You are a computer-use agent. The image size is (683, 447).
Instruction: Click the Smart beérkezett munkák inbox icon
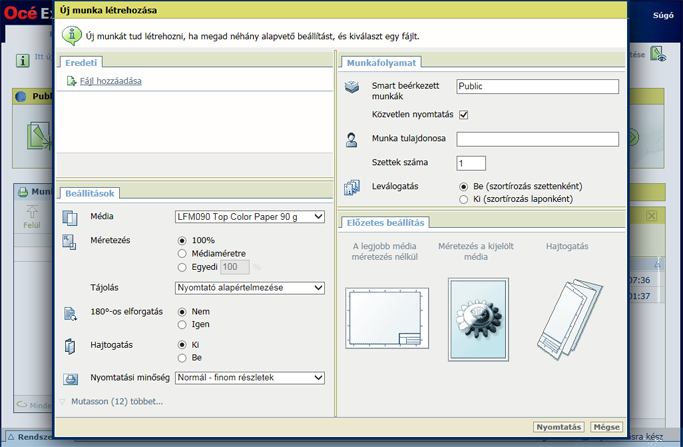coord(352,87)
